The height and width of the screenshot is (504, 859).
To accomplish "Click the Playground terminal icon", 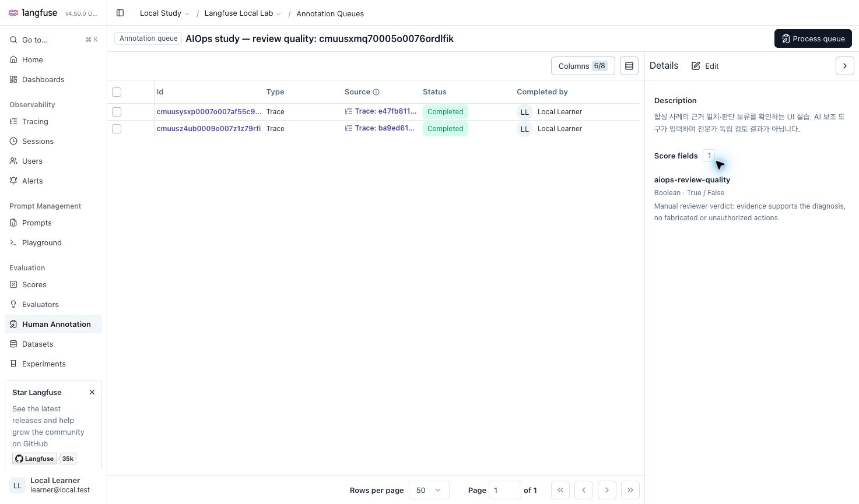I will pos(13,242).
